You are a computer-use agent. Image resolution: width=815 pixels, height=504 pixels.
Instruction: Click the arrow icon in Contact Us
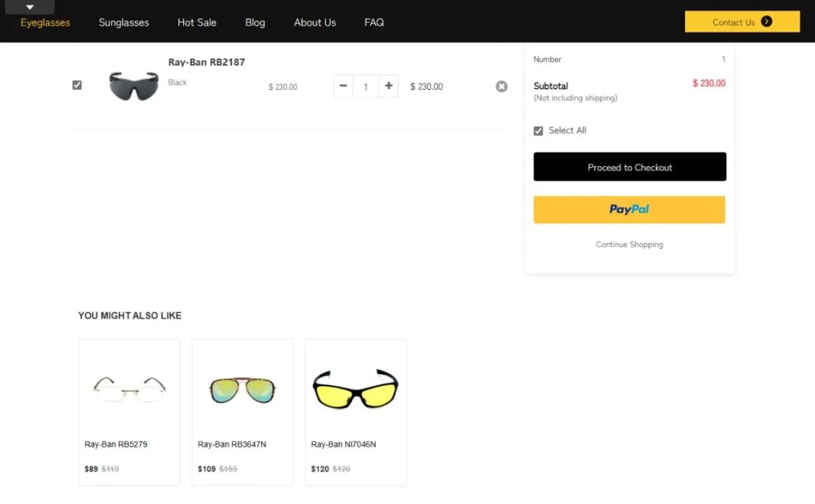(x=767, y=22)
